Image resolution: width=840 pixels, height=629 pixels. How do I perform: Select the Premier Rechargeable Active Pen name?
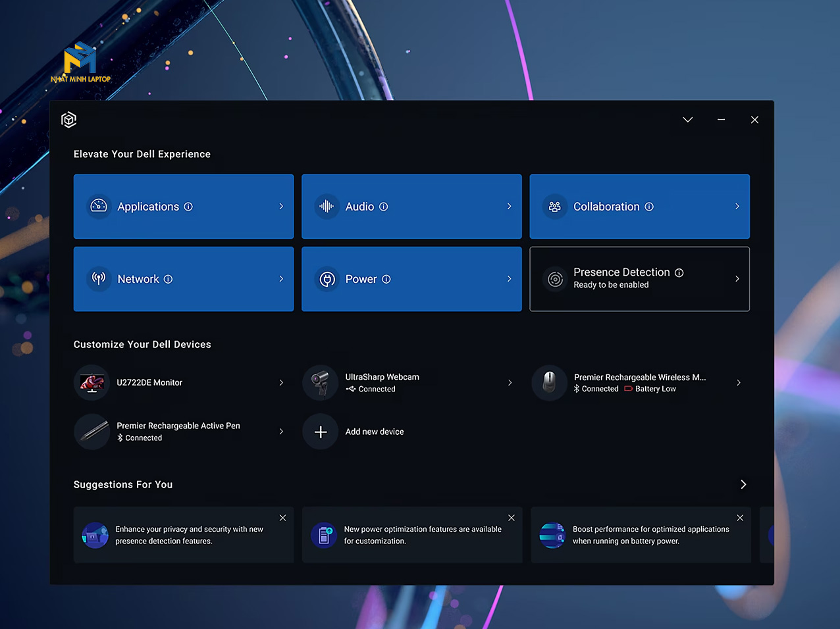(x=178, y=426)
